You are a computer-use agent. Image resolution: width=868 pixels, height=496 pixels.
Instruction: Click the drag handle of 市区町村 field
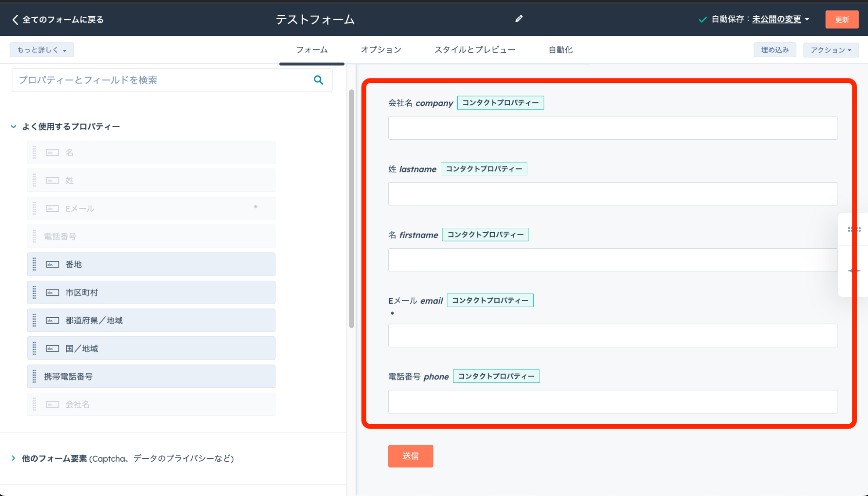coord(34,292)
